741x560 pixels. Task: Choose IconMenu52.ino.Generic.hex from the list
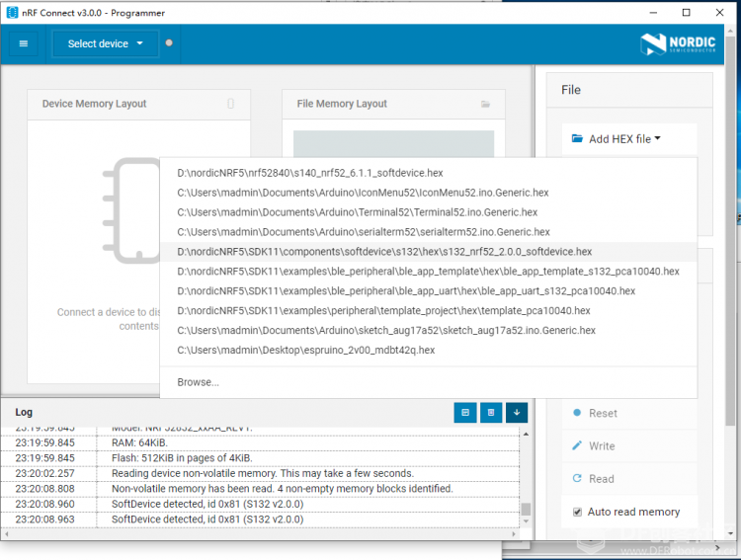pyautogui.click(x=429, y=193)
